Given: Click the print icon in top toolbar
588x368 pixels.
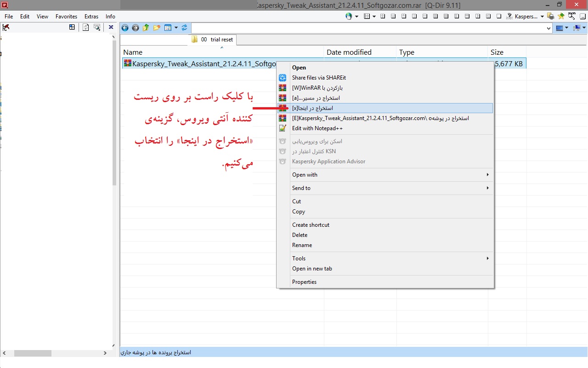Looking at the screenshot, I should click(x=550, y=16).
